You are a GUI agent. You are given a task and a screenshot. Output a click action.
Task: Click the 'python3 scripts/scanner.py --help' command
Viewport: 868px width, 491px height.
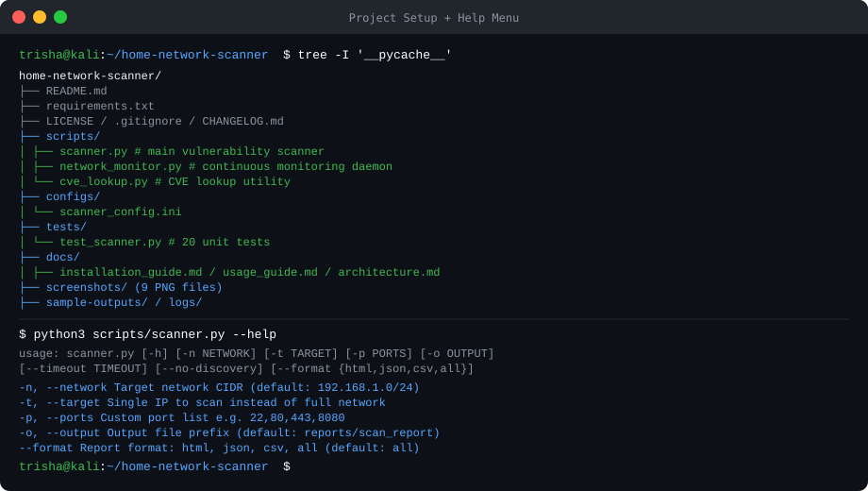[x=155, y=334]
